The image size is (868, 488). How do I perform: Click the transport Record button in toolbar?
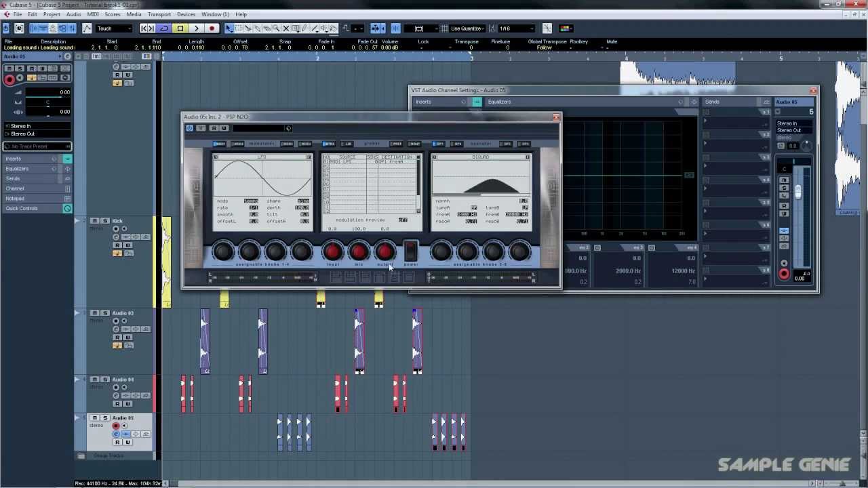pyautogui.click(x=212, y=28)
